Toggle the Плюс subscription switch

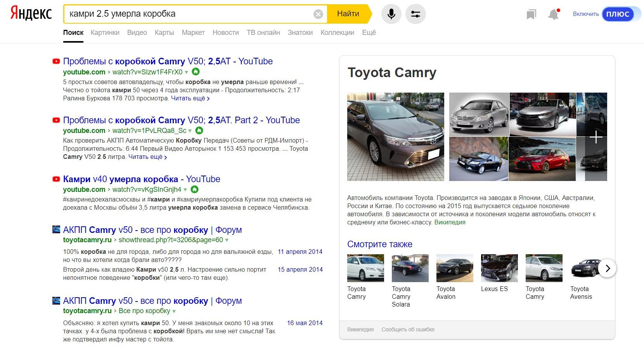pos(621,14)
